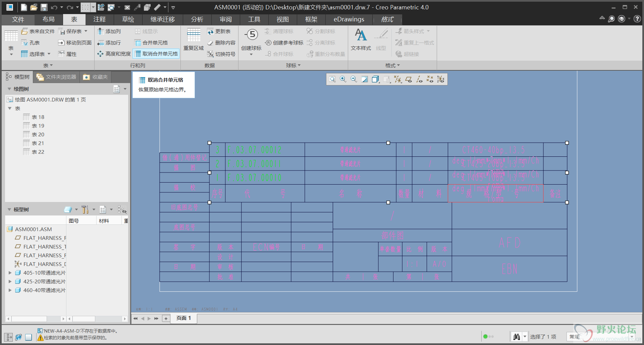Click Delete Contents in Data group

pyautogui.click(x=221, y=43)
